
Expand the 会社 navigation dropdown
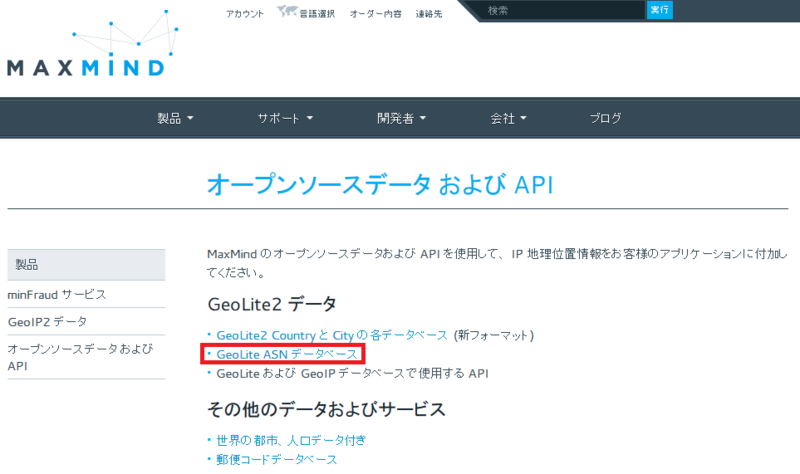(508, 118)
